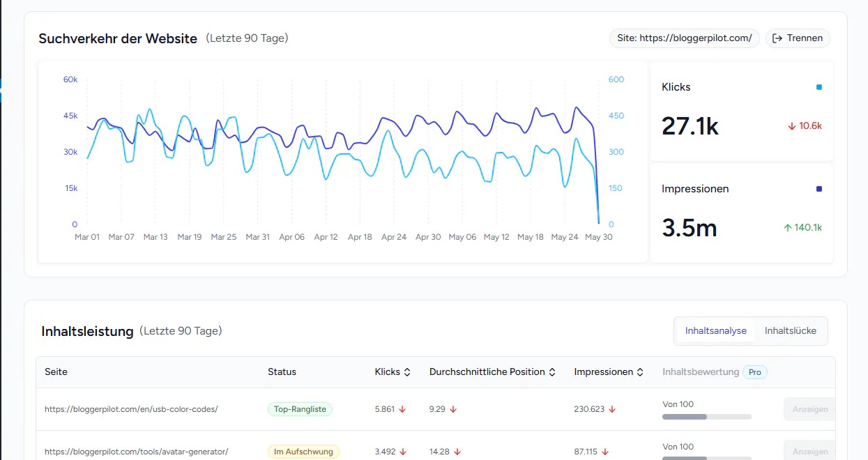The height and width of the screenshot is (460, 868).
Task: Click Von 100 label in usb-color-codes row
Action: pos(678,404)
